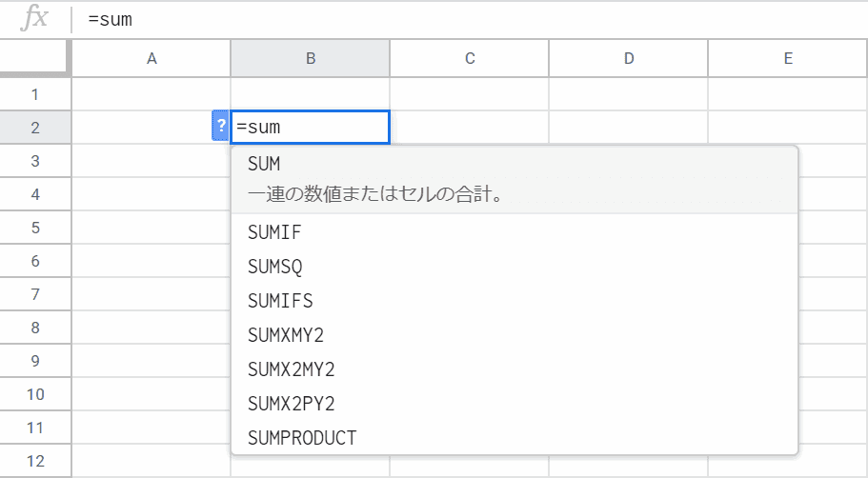Image resolution: width=868 pixels, height=478 pixels.
Task: Pick SUMSQ from function suggestions
Action: pos(515,267)
